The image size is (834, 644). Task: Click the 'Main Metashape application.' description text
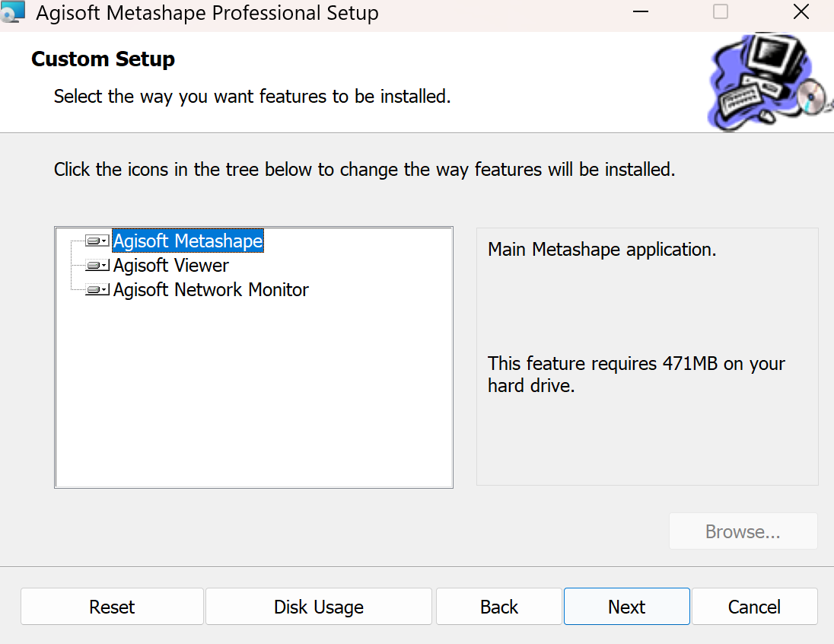point(602,250)
